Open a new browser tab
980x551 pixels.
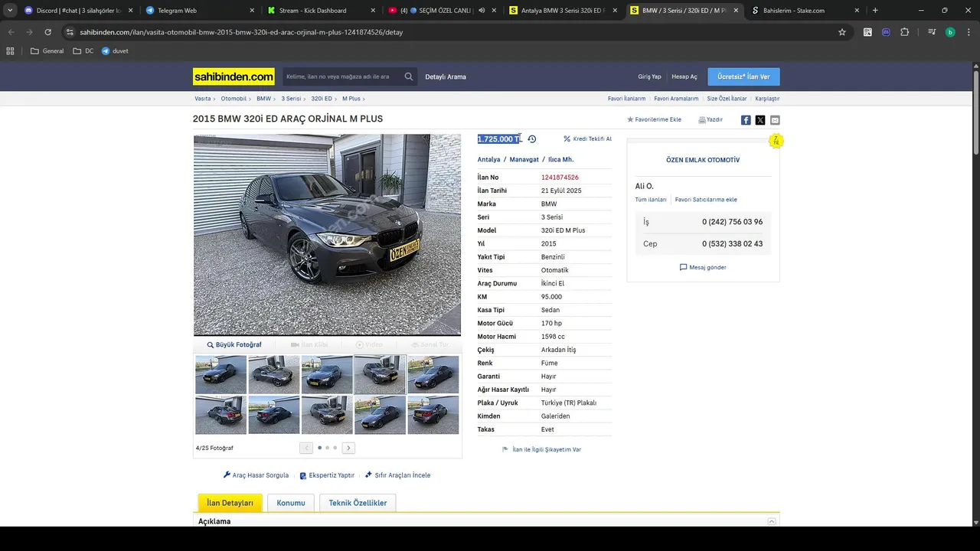tap(875, 11)
